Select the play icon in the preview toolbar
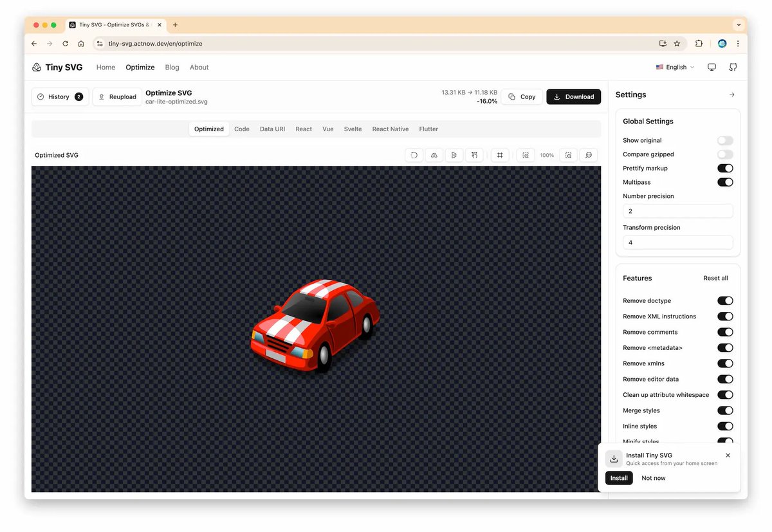 coord(454,155)
